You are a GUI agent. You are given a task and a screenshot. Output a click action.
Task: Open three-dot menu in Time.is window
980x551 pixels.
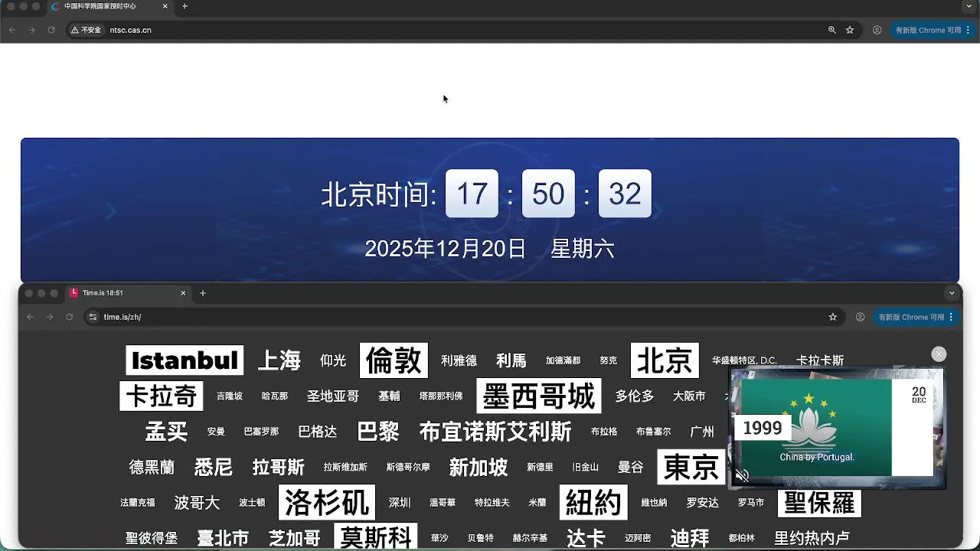[952, 317]
